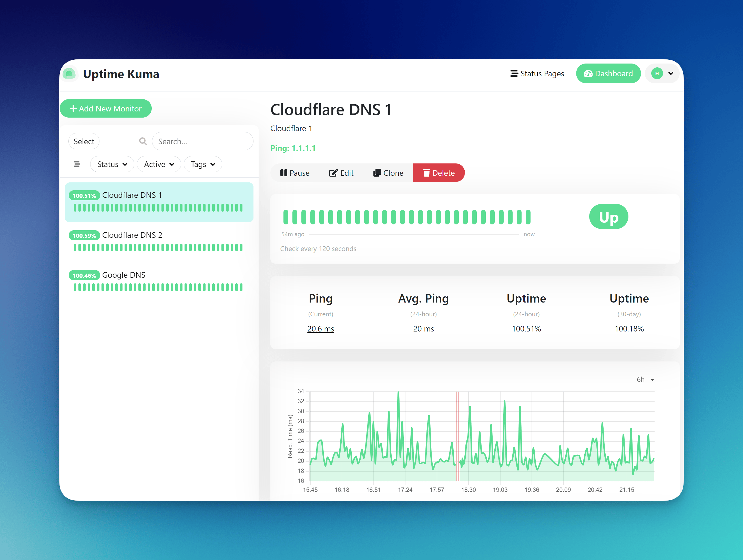
Task: Open the Active filter dropdown
Action: (159, 164)
